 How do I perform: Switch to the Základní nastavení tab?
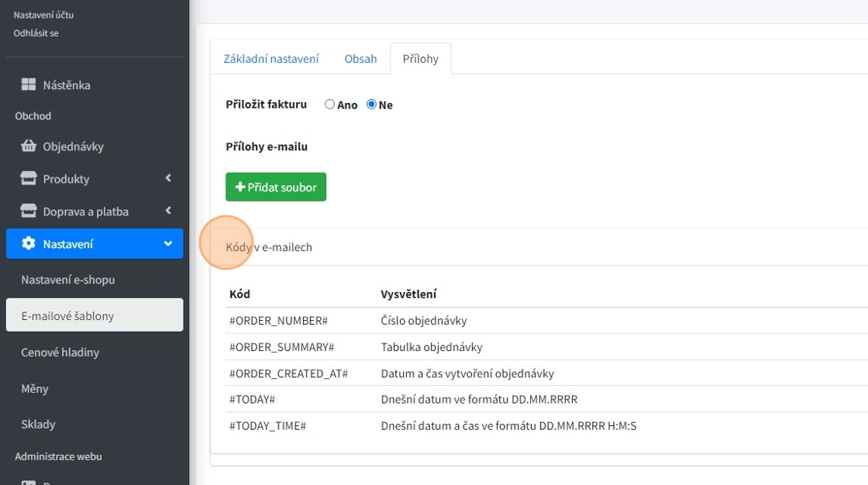click(x=271, y=59)
